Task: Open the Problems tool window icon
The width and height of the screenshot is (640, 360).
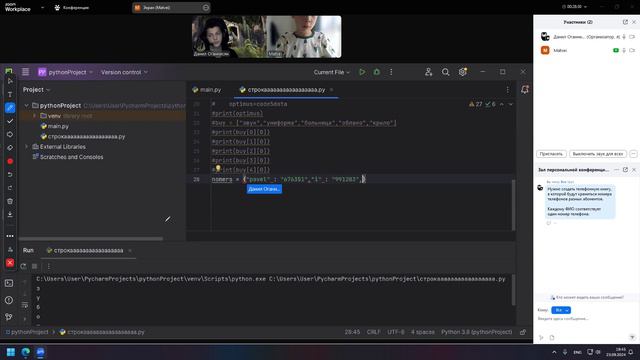Action: click(9, 300)
